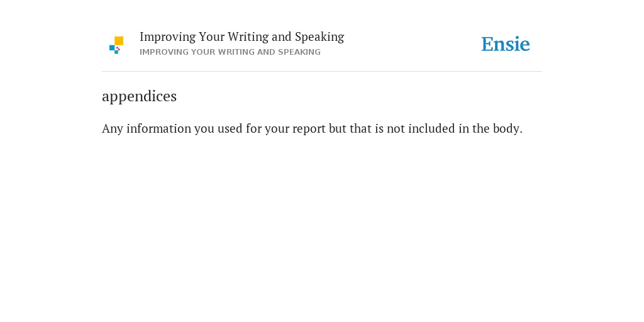Click the definition sentence starting with Any information

click(312, 128)
